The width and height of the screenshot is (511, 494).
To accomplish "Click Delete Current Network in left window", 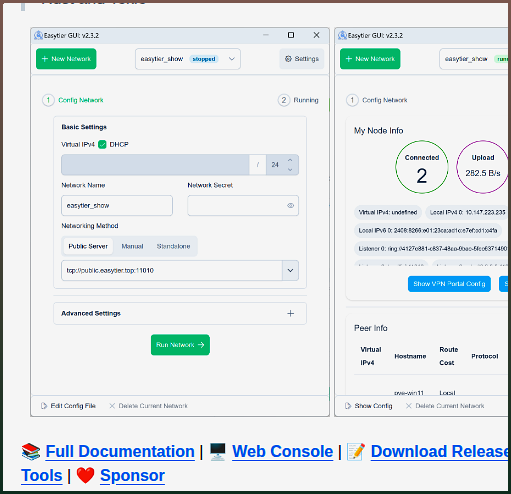I will 148,406.
